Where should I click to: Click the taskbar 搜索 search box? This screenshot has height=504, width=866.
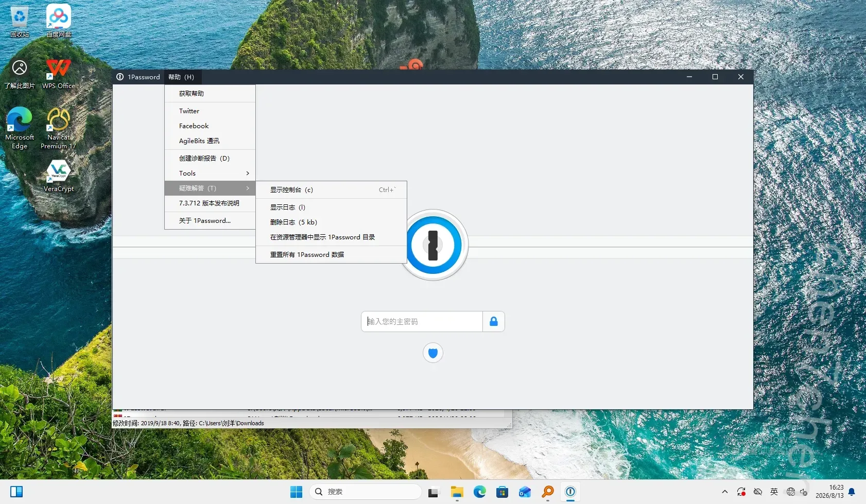click(x=366, y=492)
